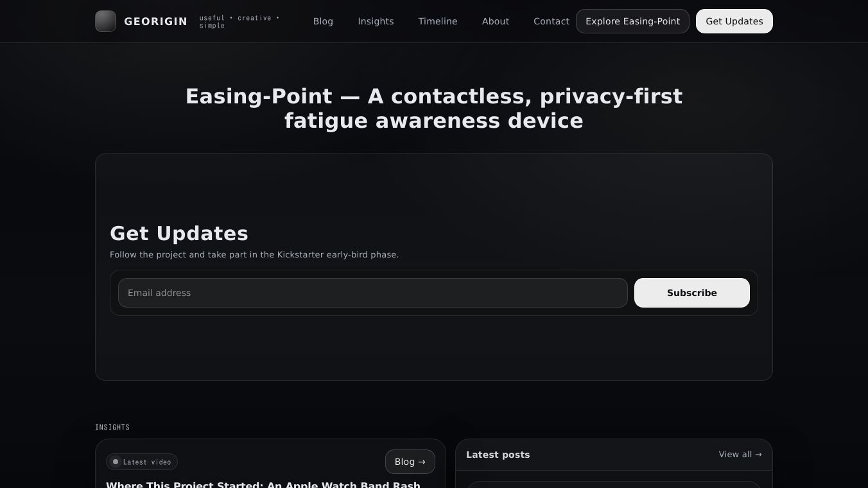
Task: Click the dot indicator in the Latest video pill
Action: [x=116, y=462]
